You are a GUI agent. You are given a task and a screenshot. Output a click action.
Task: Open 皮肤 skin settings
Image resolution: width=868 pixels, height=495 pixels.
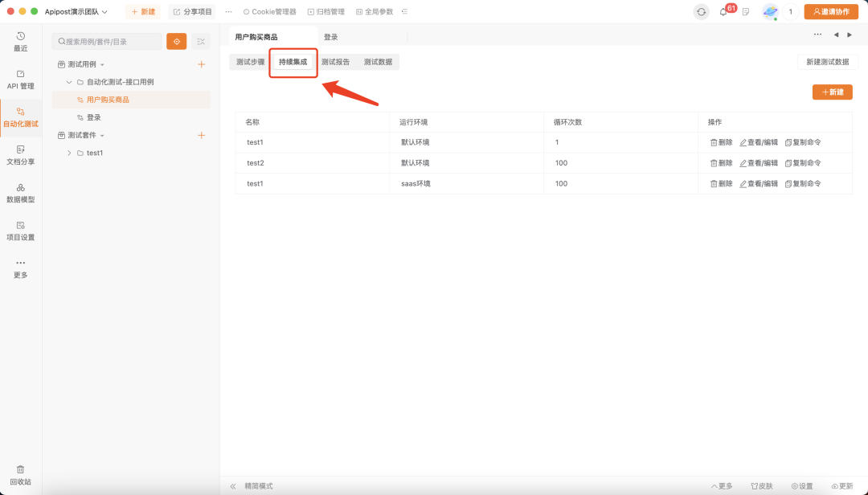pyautogui.click(x=762, y=486)
